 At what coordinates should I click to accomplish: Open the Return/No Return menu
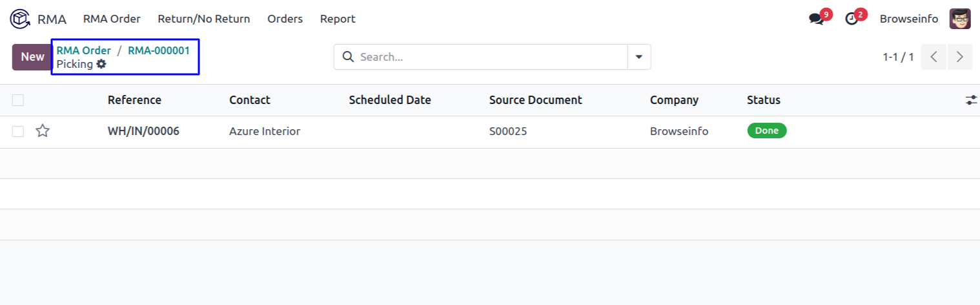(x=203, y=19)
